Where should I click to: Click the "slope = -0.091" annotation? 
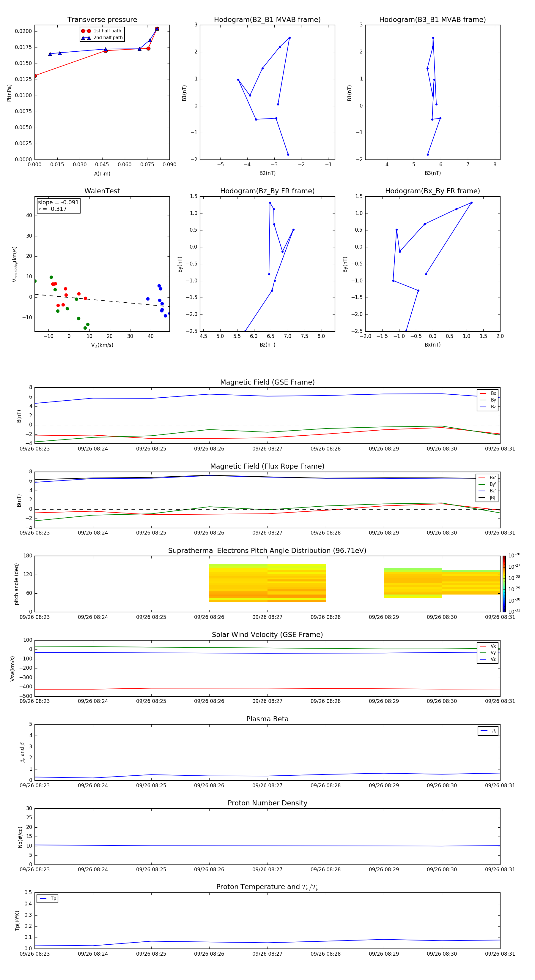[x=58, y=203]
